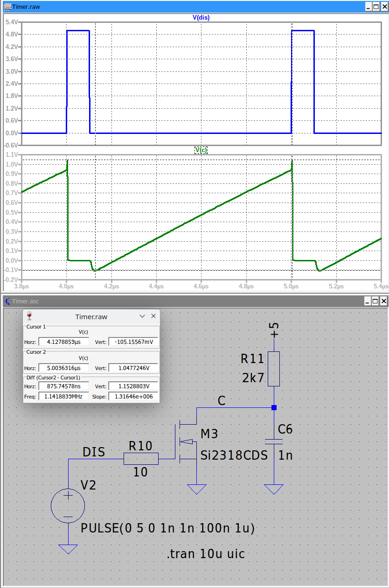Screen dimensions: 389x588
Task: Click the .tran 10u uic directive
Action: pyautogui.click(x=206, y=554)
